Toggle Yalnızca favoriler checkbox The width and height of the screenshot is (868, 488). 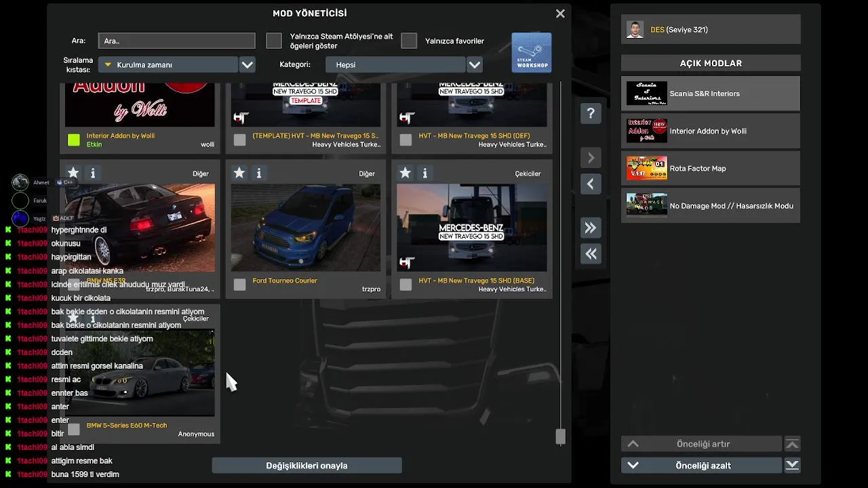409,41
